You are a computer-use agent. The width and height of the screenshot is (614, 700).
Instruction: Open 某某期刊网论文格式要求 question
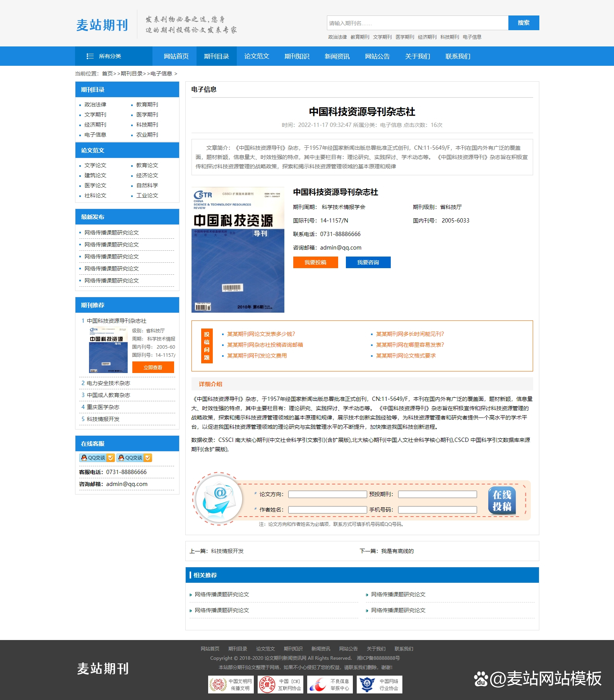406,356
